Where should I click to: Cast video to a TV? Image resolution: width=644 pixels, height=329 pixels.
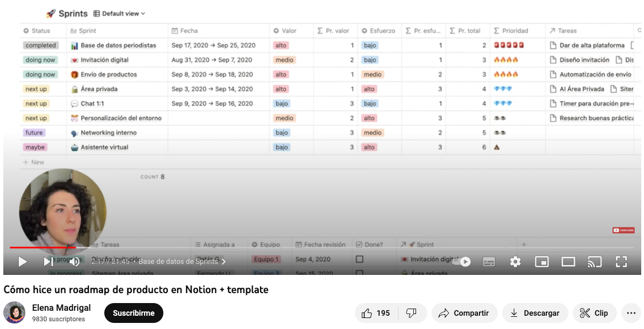(x=595, y=262)
